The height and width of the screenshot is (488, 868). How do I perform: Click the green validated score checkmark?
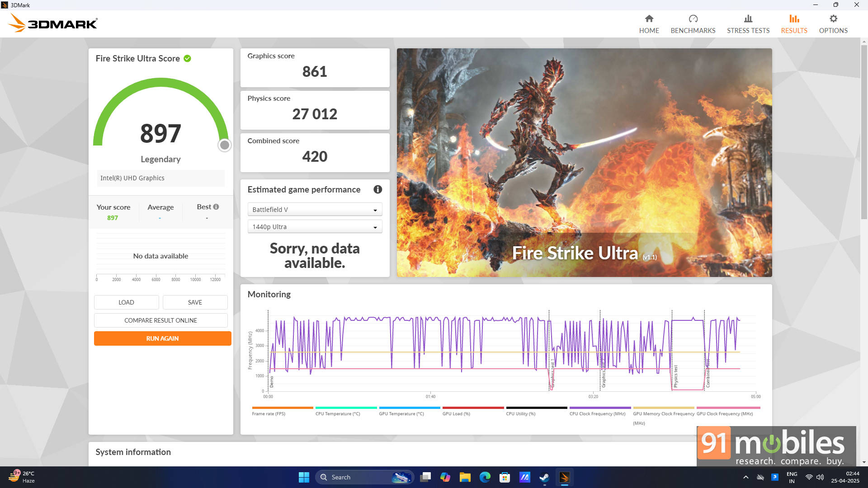(187, 58)
